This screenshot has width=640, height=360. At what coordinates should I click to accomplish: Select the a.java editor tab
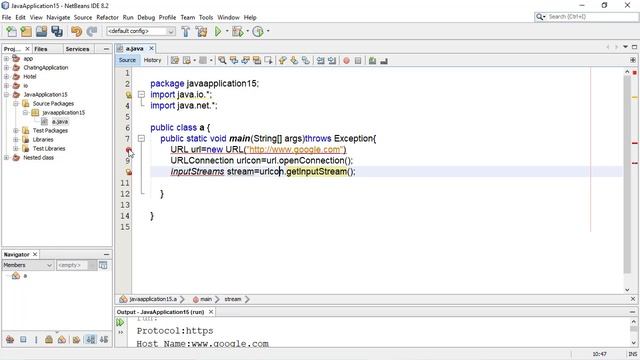(134, 49)
